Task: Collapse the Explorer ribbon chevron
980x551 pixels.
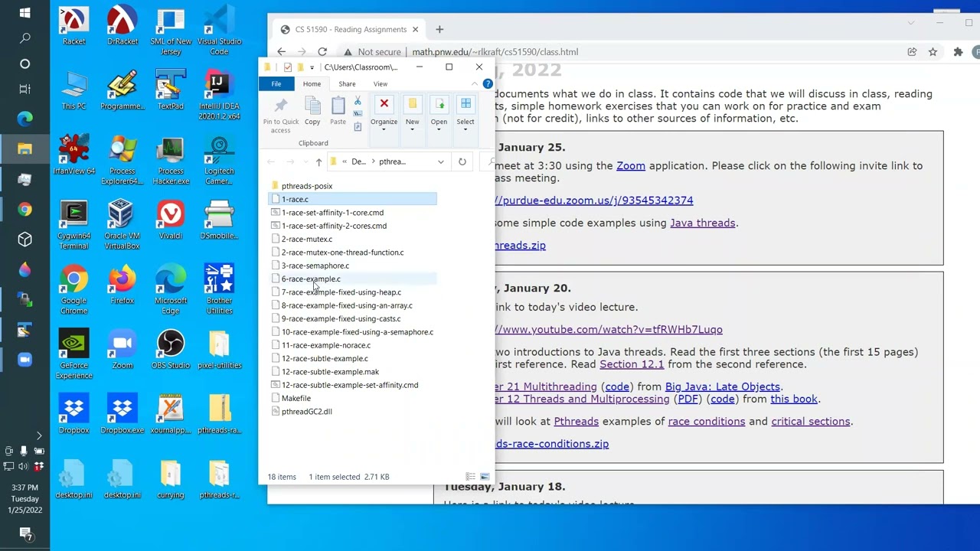Action: [x=475, y=83]
